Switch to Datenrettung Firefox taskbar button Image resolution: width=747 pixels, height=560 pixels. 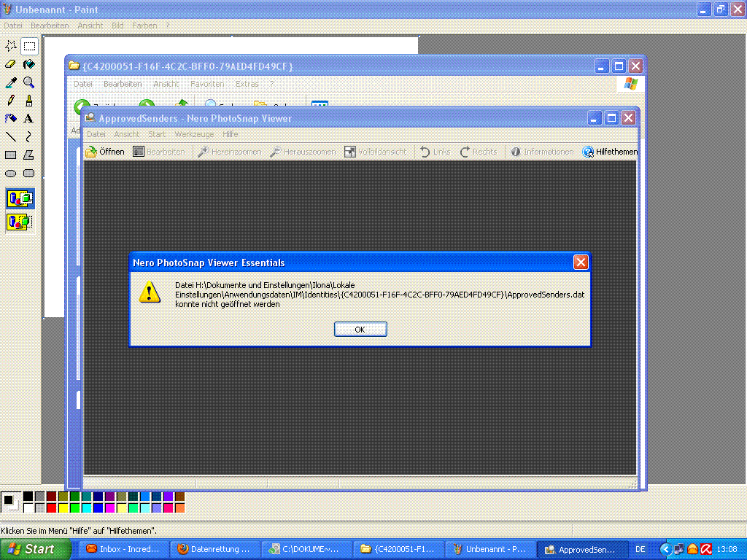pyautogui.click(x=214, y=549)
